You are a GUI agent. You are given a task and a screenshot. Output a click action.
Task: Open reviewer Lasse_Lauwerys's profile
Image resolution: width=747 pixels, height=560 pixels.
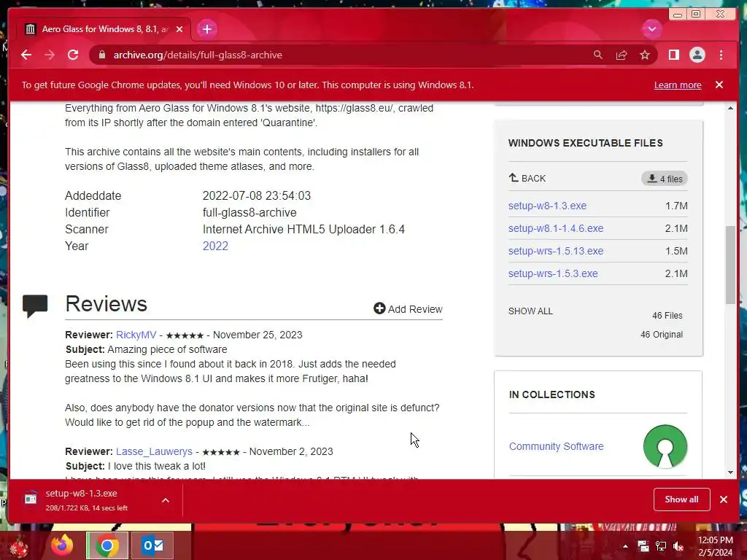154,451
